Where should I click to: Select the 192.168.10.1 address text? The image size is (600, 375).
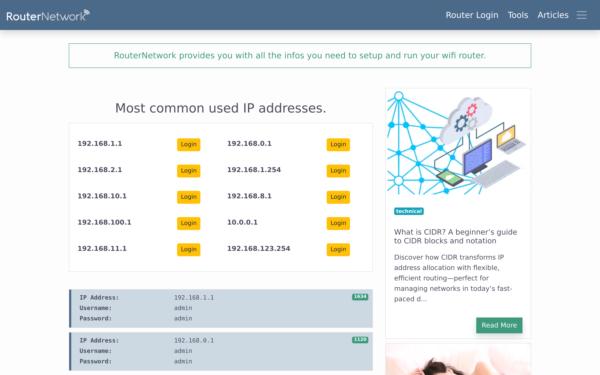pyautogui.click(x=102, y=196)
